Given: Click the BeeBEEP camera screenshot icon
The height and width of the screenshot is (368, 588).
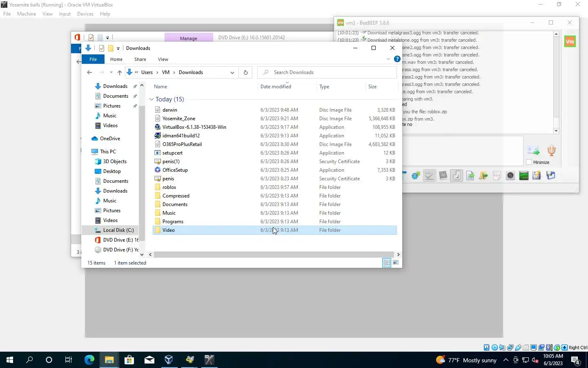Looking at the screenshot, I should click(510, 176).
